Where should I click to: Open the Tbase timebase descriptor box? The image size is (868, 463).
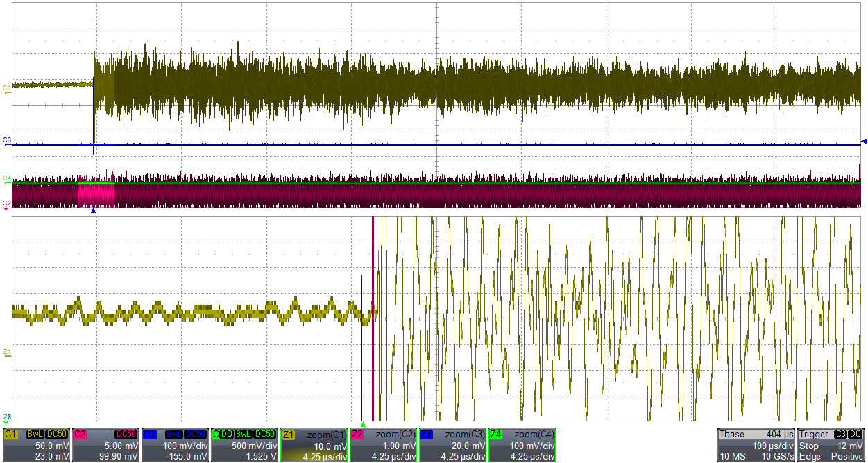coord(756,445)
